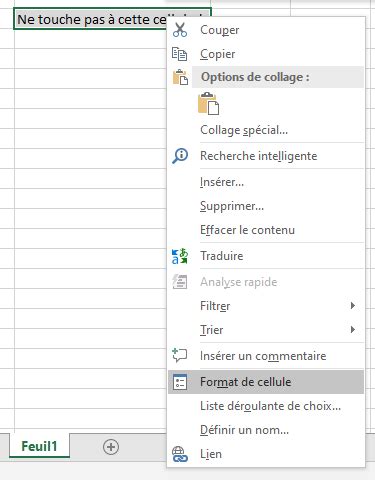Expand the Trier submenu arrow
This screenshot has width=375, height=480.
click(x=353, y=330)
